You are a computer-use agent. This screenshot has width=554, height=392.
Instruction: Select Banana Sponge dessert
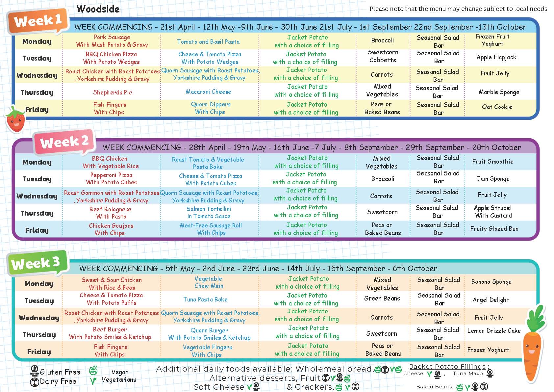click(491, 282)
